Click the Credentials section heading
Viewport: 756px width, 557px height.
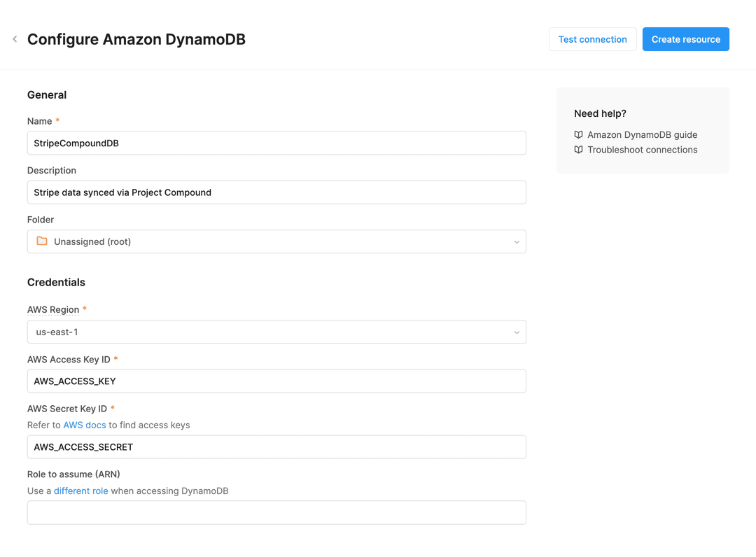(x=56, y=283)
